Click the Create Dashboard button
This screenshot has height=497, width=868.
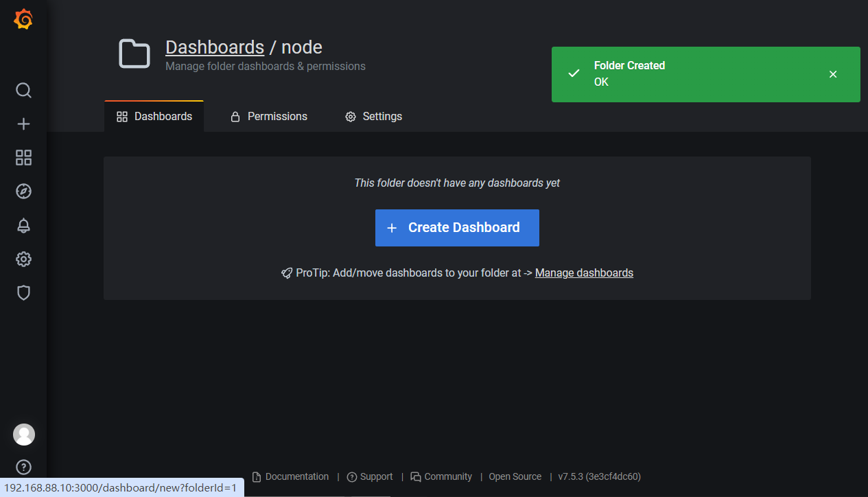coord(457,228)
